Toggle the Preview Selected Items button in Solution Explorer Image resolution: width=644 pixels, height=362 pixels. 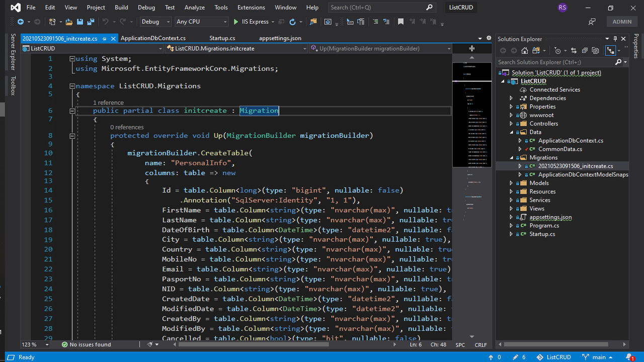click(611, 51)
